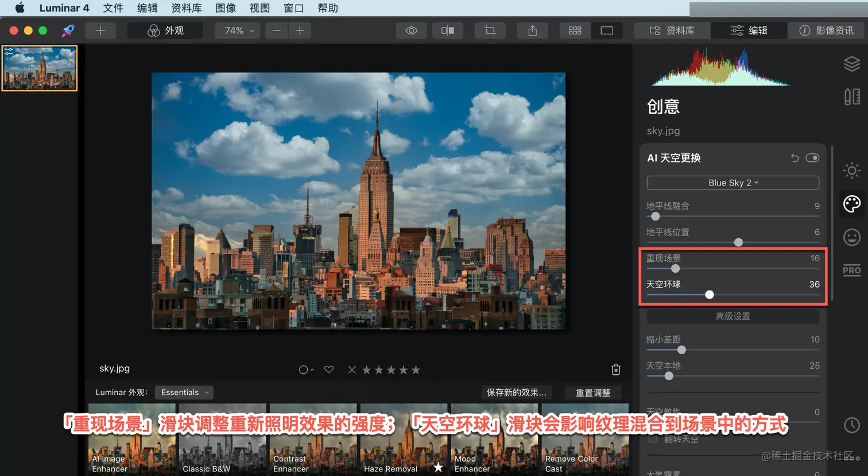Switch to the 资料库 toolbar tab

672,30
